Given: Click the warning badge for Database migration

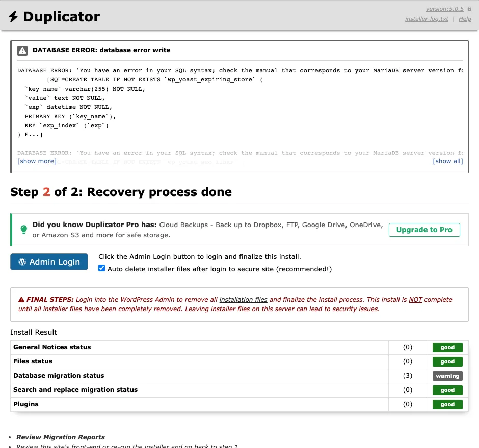Looking at the screenshot, I should (x=447, y=376).
